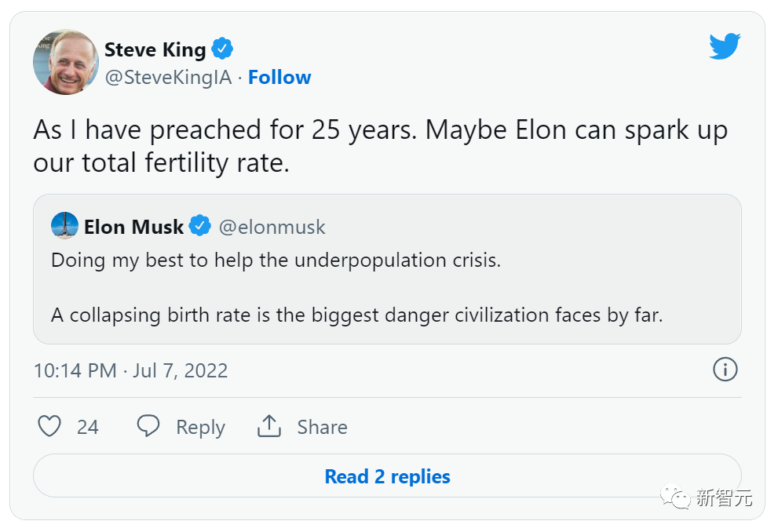
Task: Click the Reply text label
Action: [200, 427]
